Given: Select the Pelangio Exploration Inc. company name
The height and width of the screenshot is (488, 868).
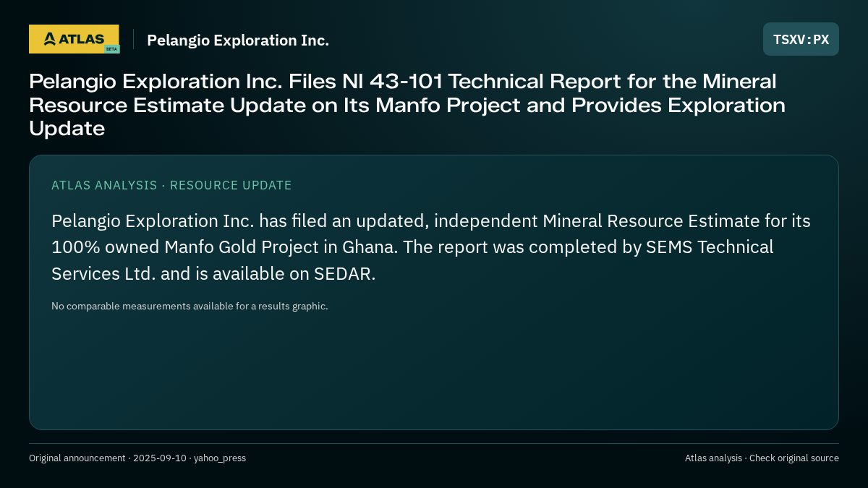Looking at the screenshot, I should tap(238, 40).
